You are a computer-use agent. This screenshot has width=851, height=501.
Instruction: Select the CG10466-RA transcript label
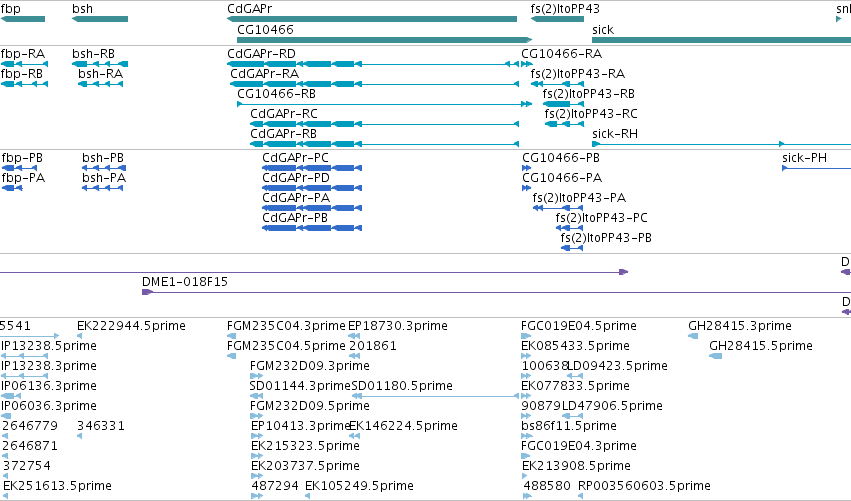pyautogui.click(x=562, y=54)
